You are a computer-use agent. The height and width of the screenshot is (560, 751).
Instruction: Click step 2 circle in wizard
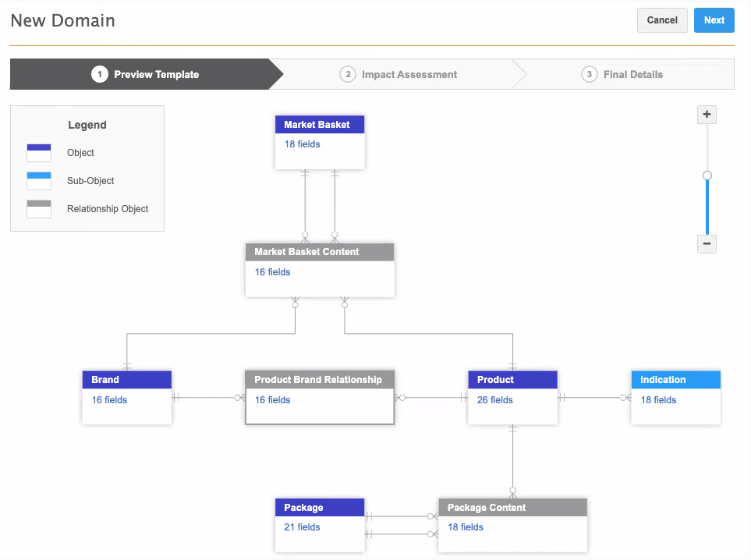click(x=347, y=75)
